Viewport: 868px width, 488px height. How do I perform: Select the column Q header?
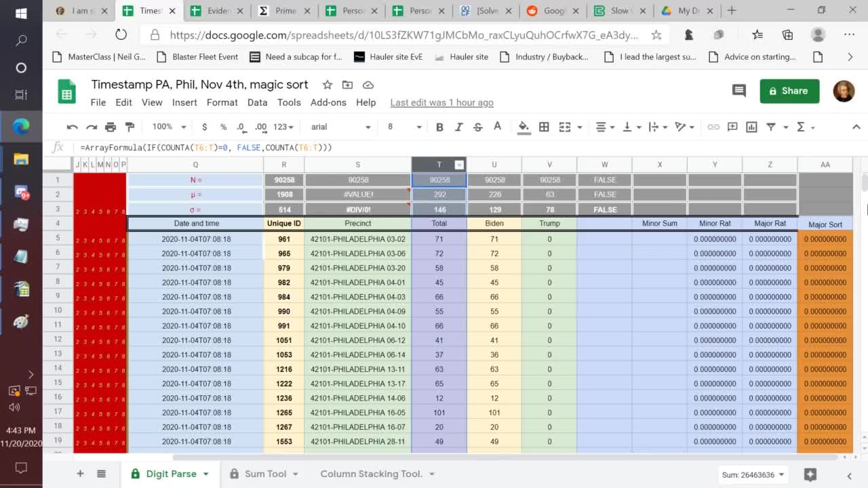(195, 165)
